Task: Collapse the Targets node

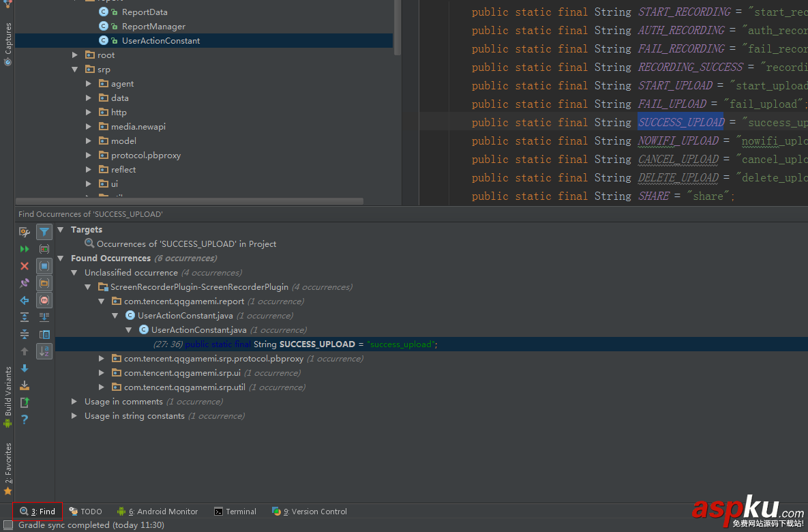Action: 61,229
